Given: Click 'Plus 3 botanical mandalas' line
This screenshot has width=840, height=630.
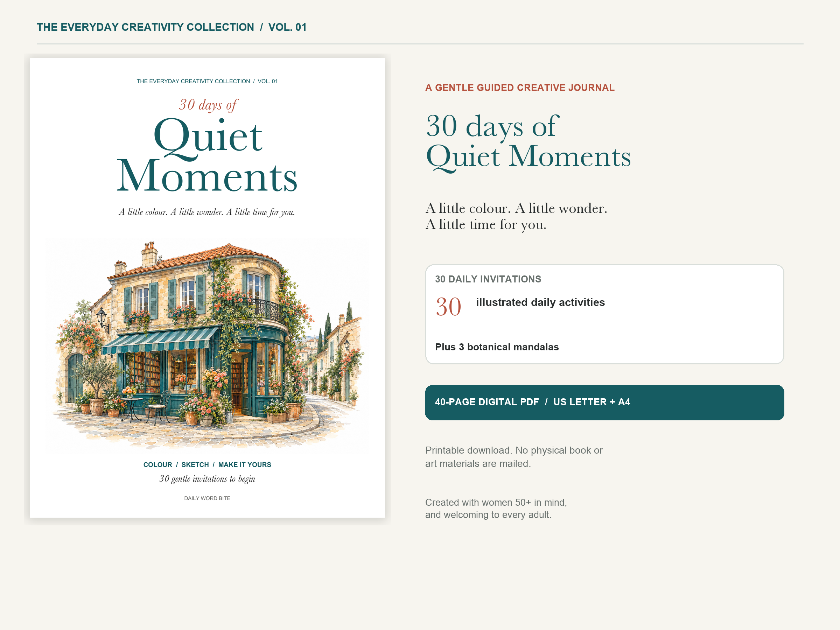Looking at the screenshot, I should point(497,347).
